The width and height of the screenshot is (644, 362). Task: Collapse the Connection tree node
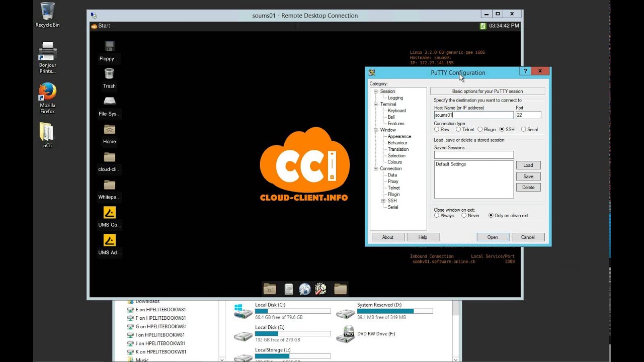375,168
